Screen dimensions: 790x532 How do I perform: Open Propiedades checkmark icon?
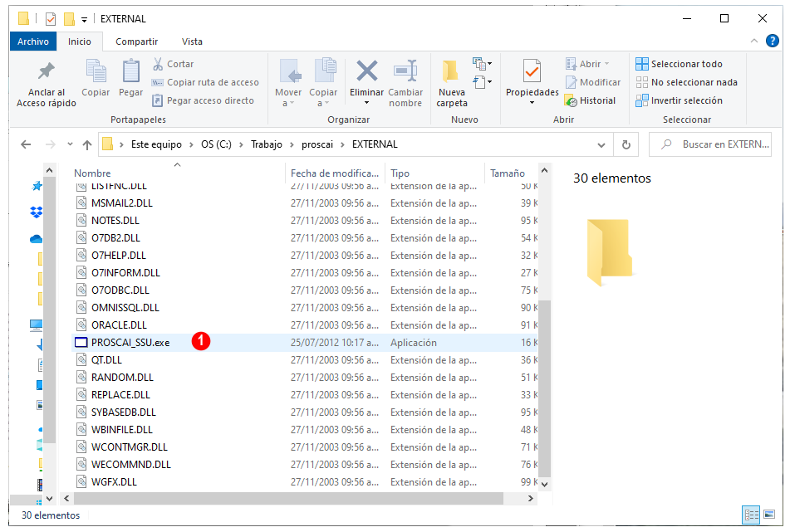(x=532, y=71)
